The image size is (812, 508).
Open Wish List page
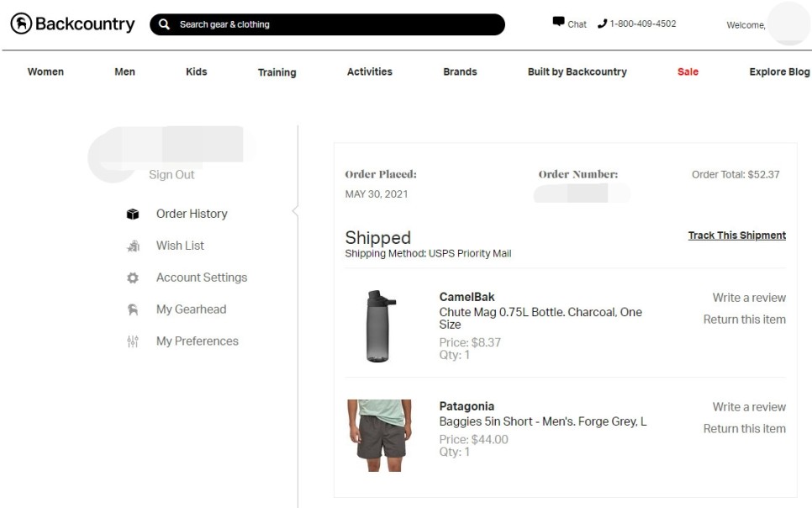tap(180, 246)
